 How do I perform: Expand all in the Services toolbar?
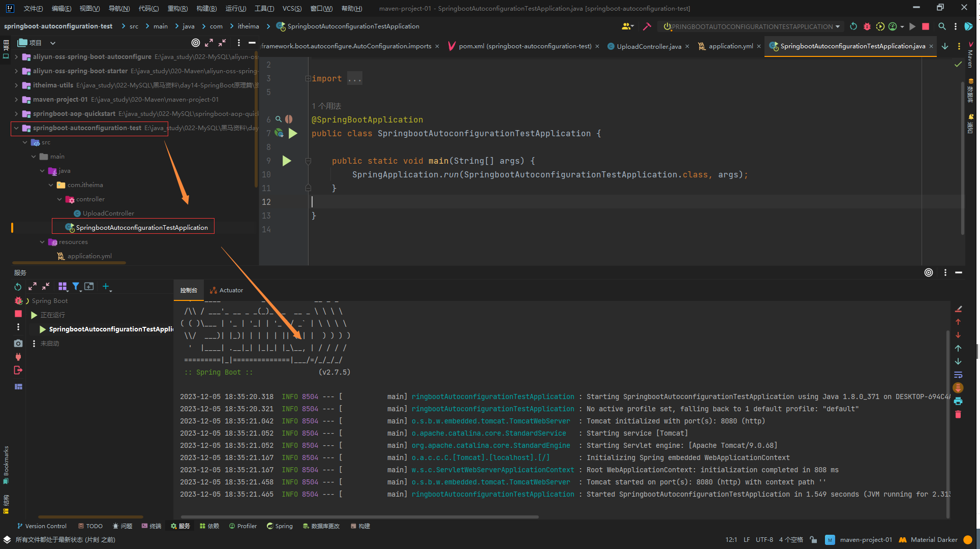[33, 287]
